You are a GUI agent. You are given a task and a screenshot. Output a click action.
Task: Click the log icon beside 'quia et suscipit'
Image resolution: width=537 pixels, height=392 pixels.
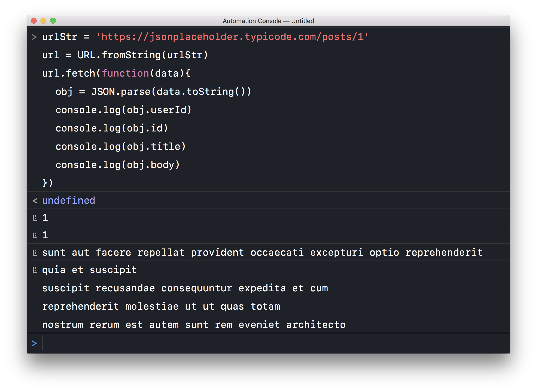tap(35, 270)
